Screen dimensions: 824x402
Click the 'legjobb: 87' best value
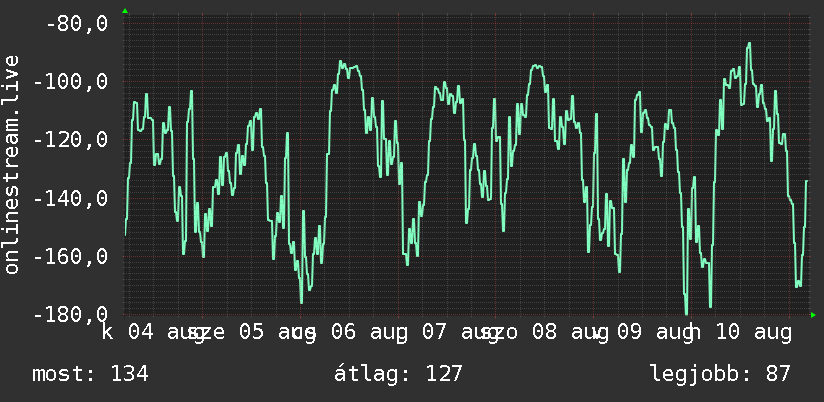pos(720,375)
